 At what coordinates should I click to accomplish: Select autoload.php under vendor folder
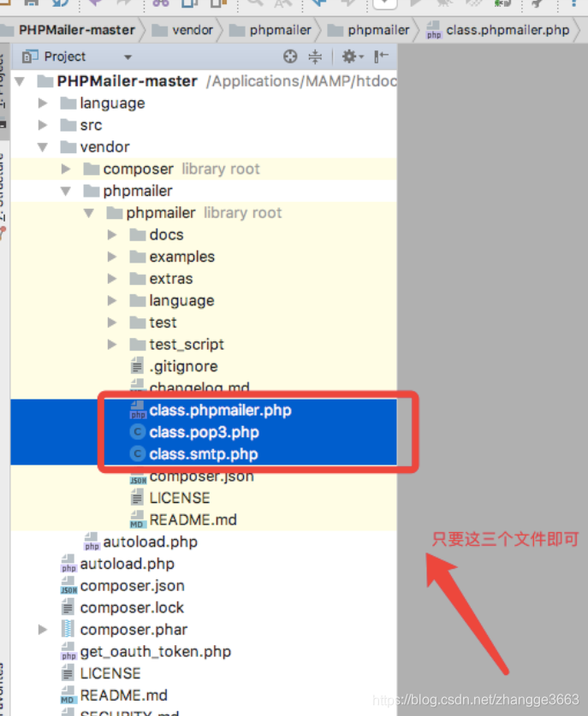(140, 541)
